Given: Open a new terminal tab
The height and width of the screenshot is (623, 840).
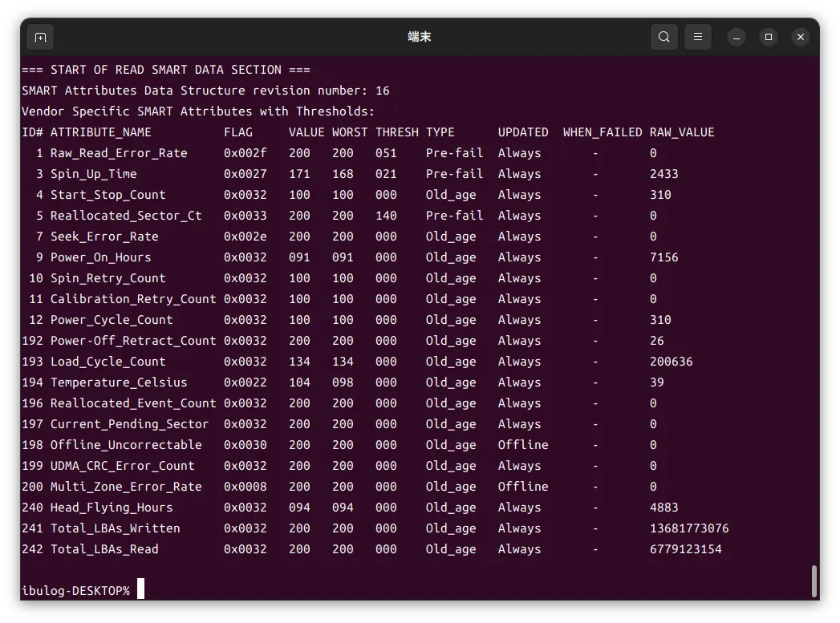Looking at the screenshot, I should coord(40,37).
